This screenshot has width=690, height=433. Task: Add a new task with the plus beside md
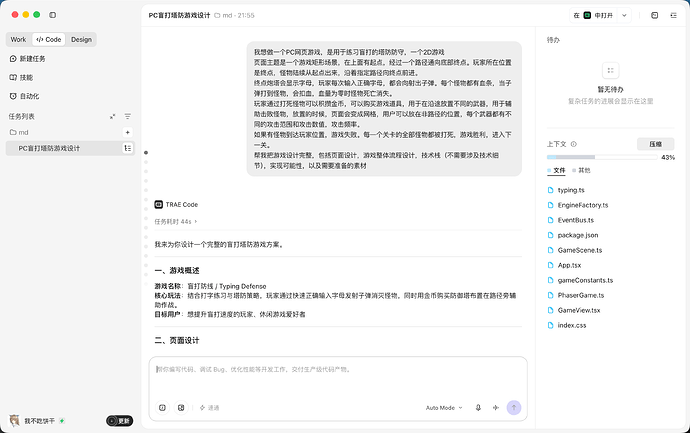pos(128,132)
